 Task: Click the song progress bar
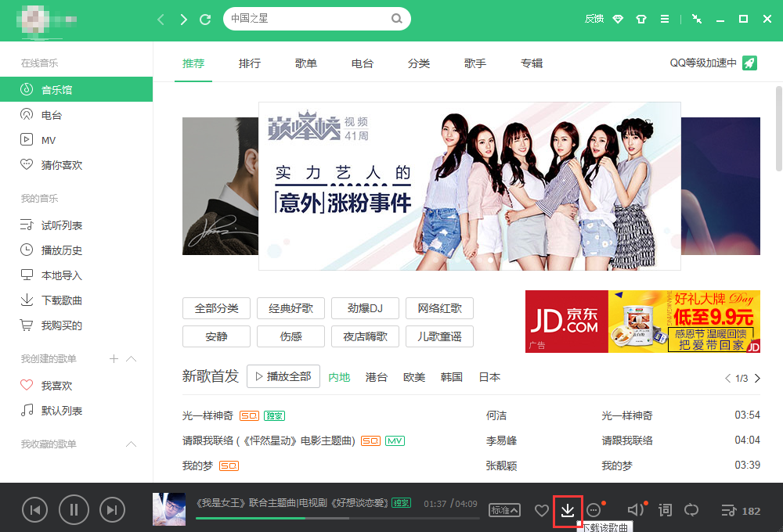point(337,518)
